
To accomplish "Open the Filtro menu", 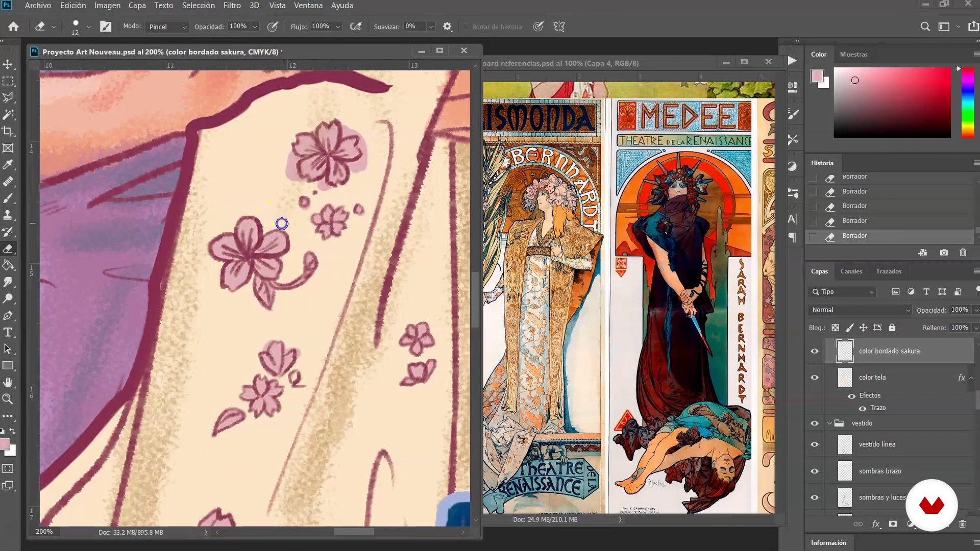I will (232, 5).
